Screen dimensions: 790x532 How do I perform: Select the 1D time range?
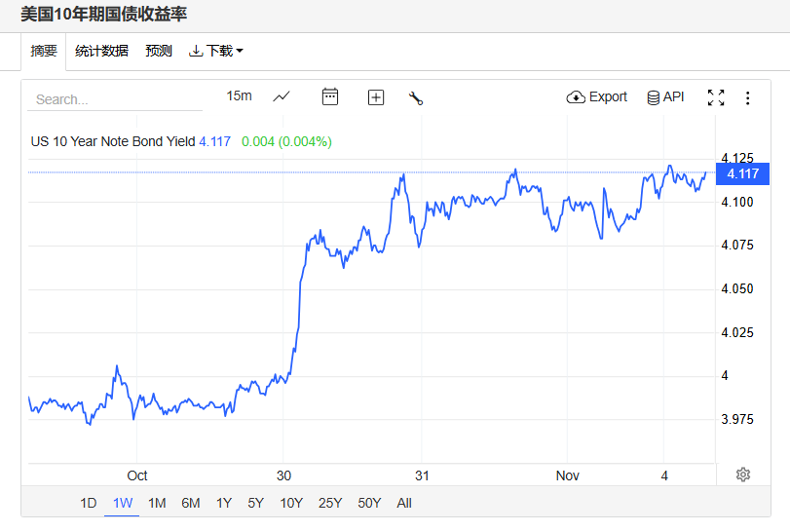coord(89,503)
